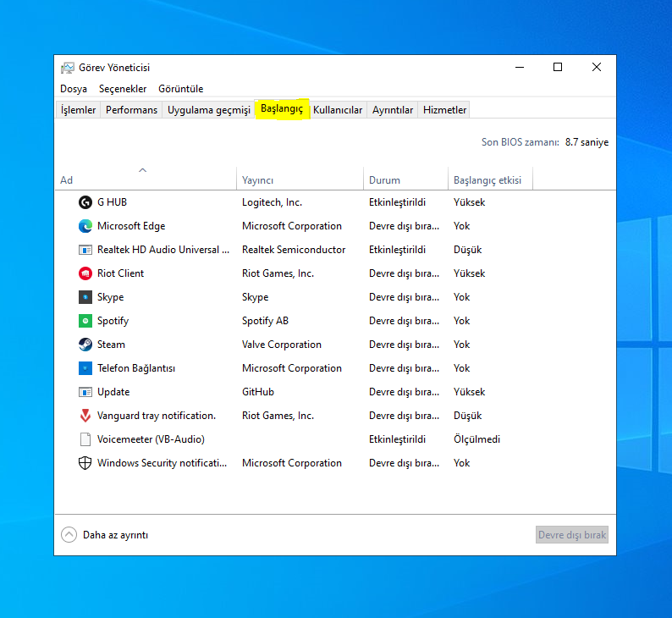Click the Riot Client red icon
This screenshot has width=672, height=618.
tap(85, 273)
